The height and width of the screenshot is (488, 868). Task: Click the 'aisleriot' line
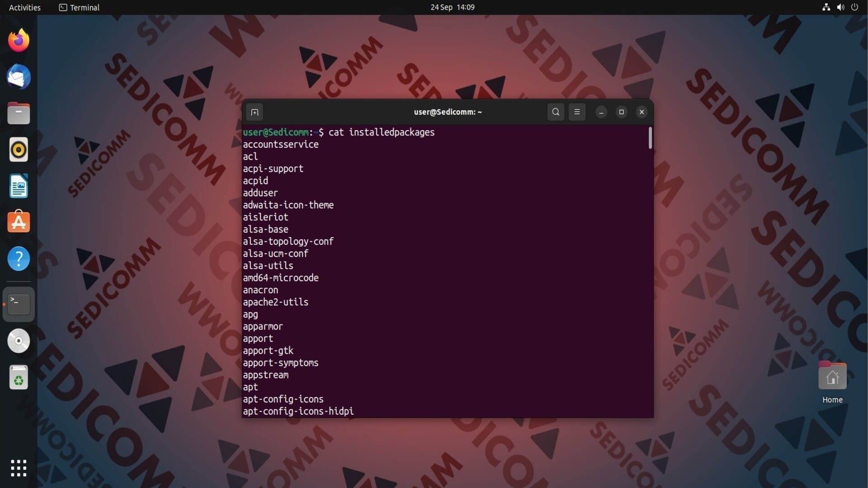coord(265,217)
